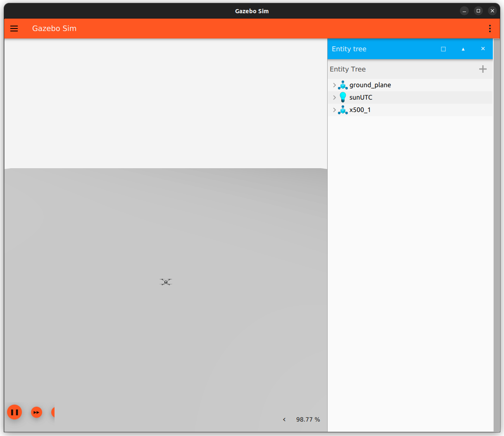504x436 pixels.
Task: Select x500_1 text in entity tree
Action: (360, 110)
